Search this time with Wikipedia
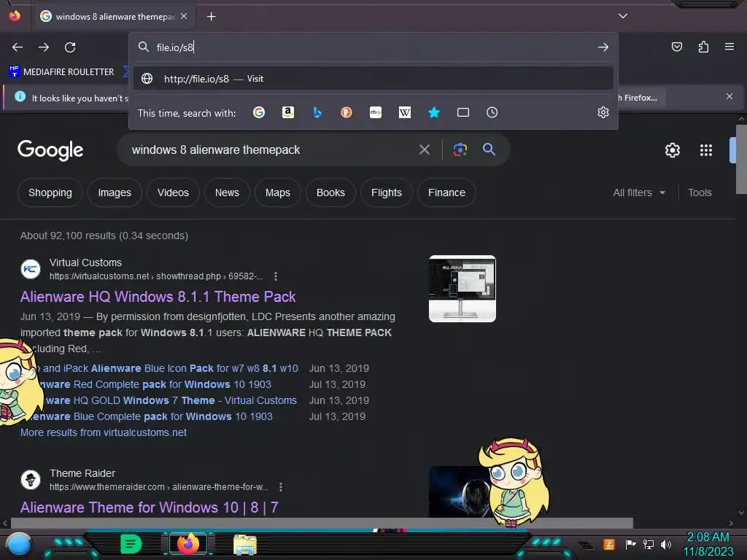 pyautogui.click(x=404, y=112)
